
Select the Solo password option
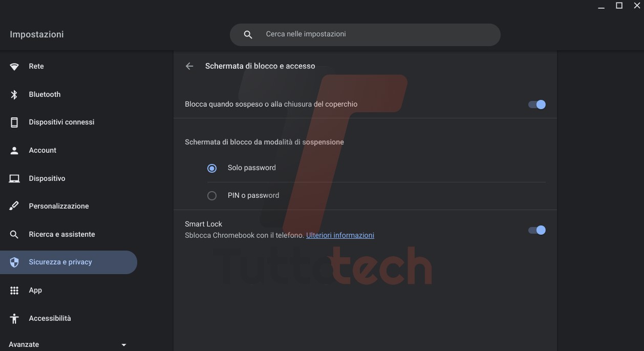pyautogui.click(x=212, y=168)
